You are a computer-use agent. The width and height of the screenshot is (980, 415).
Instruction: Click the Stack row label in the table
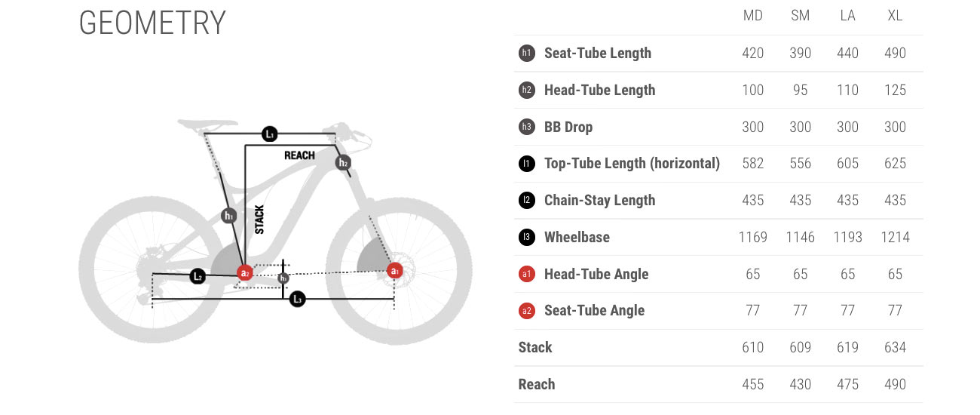pos(535,348)
